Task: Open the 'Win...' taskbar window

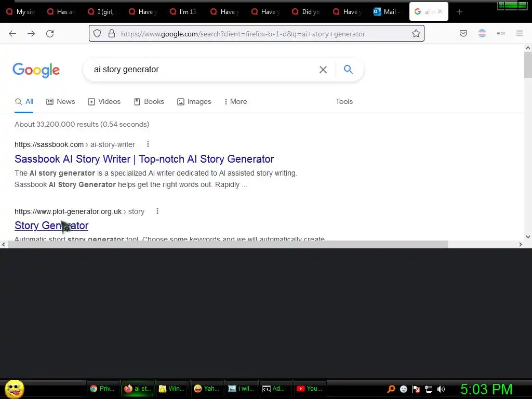Action: point(172,389)
